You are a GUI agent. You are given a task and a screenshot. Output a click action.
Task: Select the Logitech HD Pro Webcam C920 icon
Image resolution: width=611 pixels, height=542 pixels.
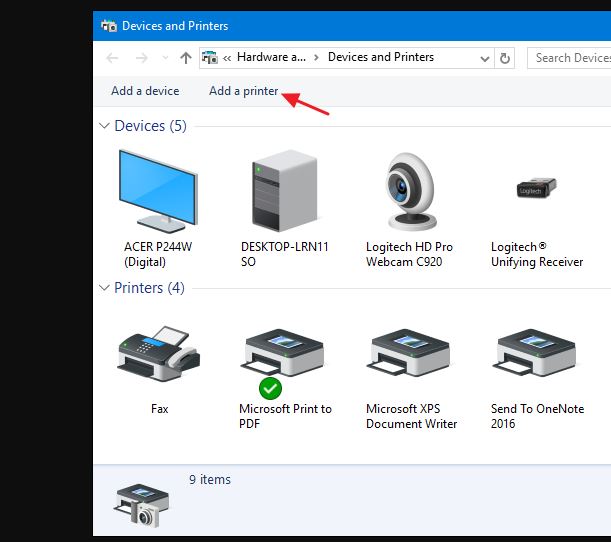click(x=411, y=191)
